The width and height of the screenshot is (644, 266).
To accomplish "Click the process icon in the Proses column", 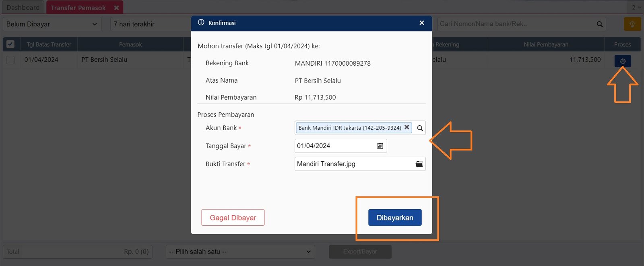I will [x=622, y=61].
